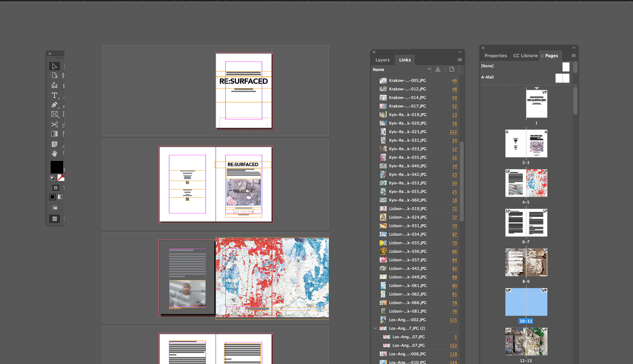633x364 pixels.
Task: Select the Hand tool
Action: coord(54,154)
